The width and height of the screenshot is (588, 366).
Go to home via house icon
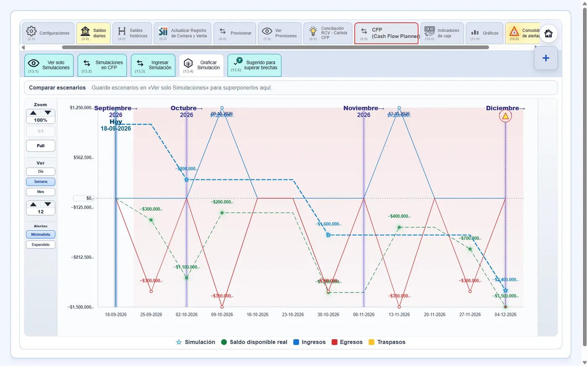(x=549, y=34)
